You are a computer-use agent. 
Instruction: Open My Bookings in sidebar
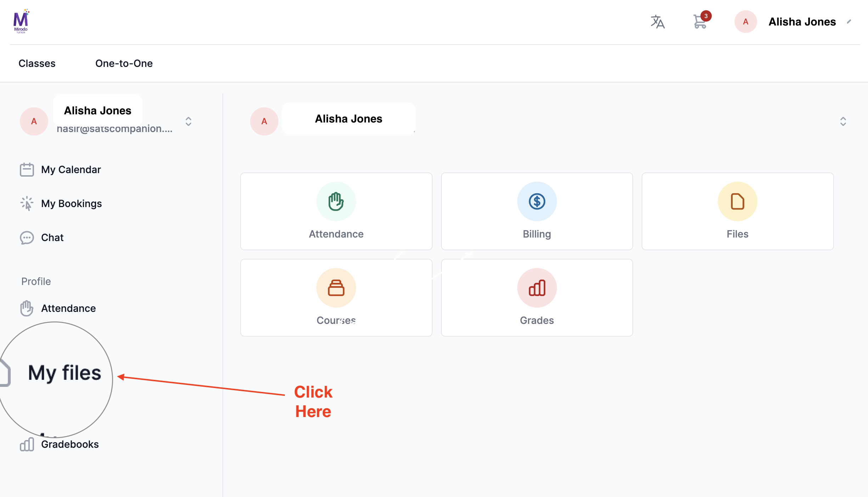[71, 204]
